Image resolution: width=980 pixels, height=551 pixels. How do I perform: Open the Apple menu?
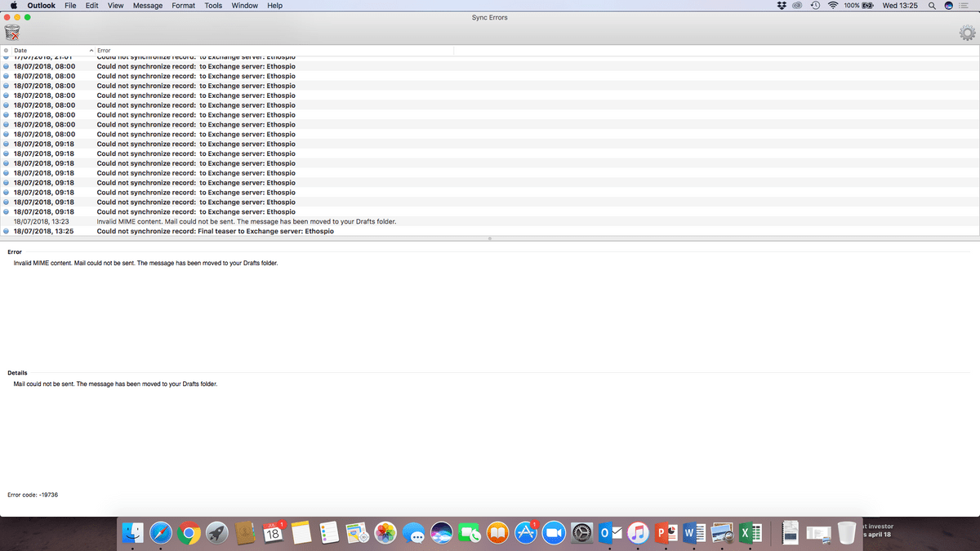(12, 5)
